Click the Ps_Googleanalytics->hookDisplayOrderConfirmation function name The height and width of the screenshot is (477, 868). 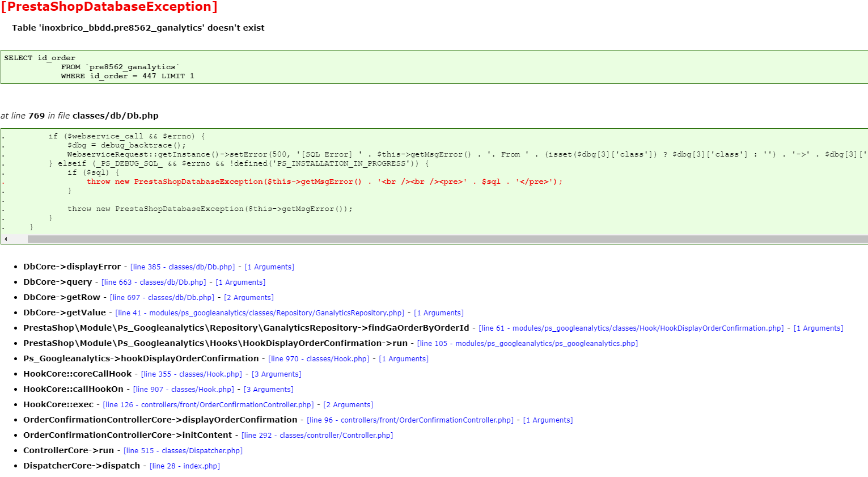tap(141, 358)
